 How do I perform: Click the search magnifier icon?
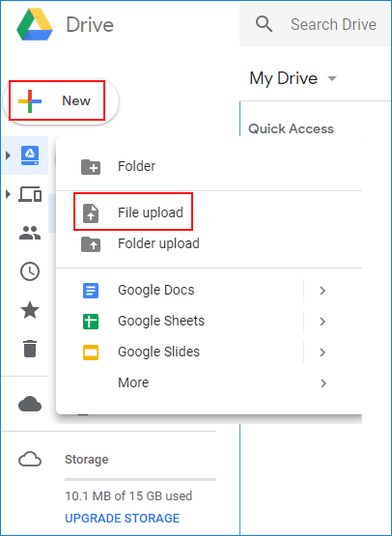pos(264,24)
